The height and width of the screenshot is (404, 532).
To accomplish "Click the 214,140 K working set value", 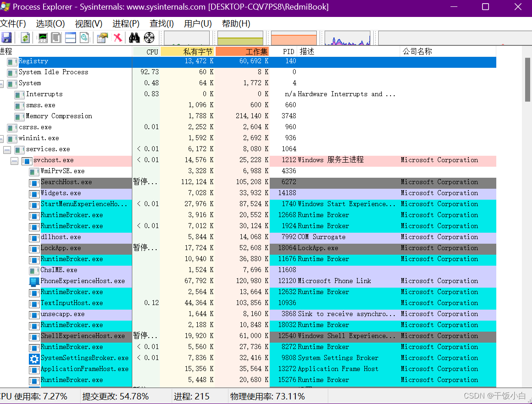I will click(252, 116).
